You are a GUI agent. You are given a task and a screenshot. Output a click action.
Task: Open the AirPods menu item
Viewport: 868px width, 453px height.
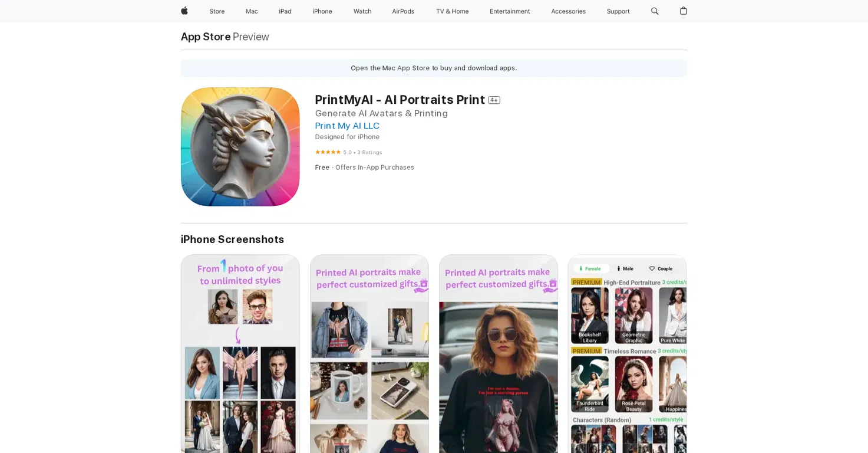click(x=403, y=11)
